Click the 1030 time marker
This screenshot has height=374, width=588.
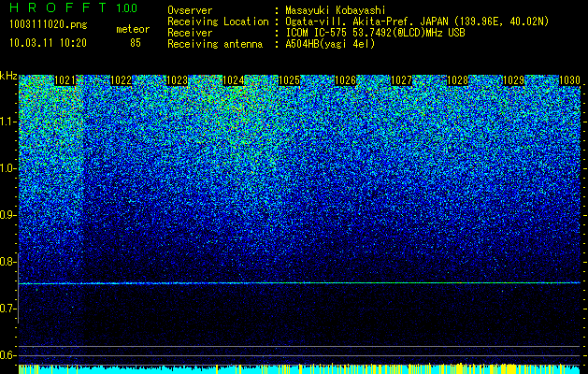569,80
